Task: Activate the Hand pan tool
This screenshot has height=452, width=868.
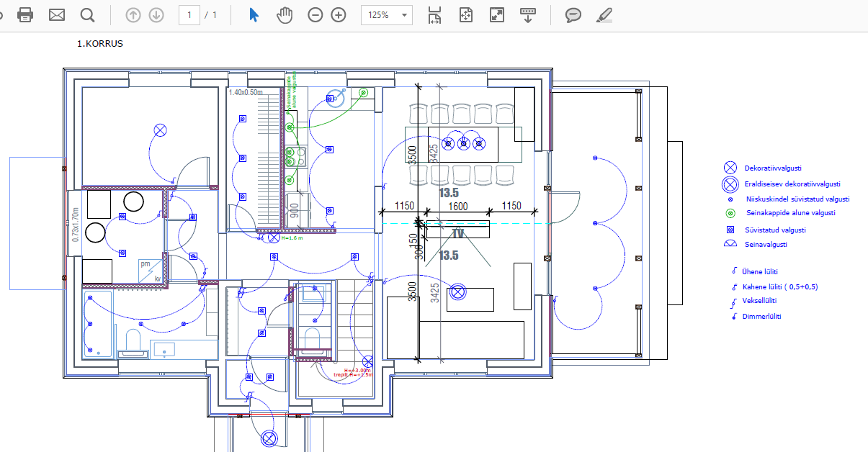Action: point(285,15)
